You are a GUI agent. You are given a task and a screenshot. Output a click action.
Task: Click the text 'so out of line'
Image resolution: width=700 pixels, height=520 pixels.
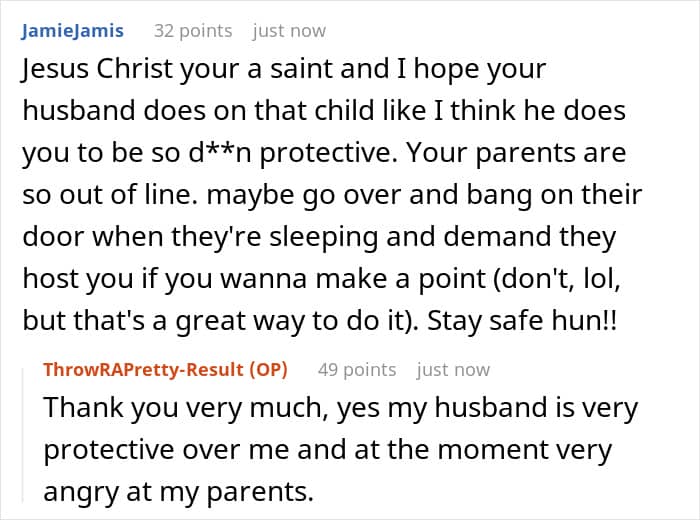pos(110,194)
